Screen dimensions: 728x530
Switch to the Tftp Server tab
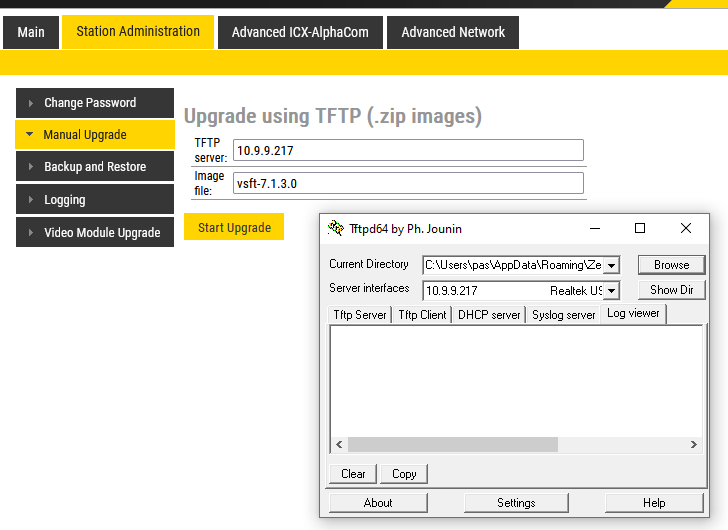click(x=360, y=314)
